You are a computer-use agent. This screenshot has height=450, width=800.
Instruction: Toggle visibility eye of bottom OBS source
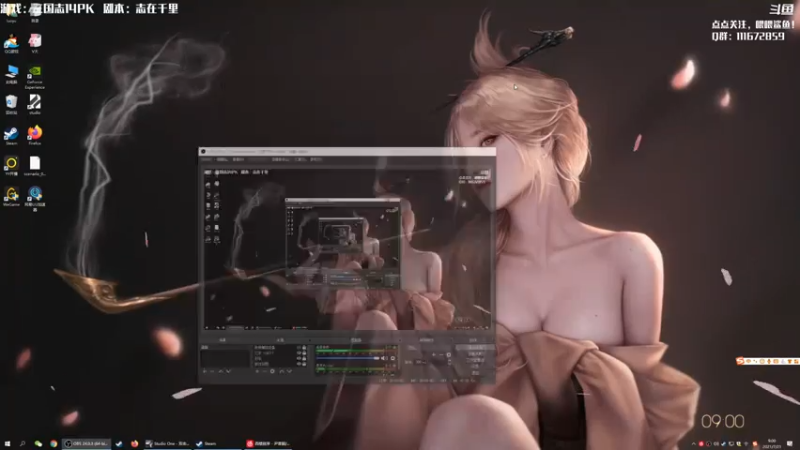pyautogui.click(x=298, y=364)
